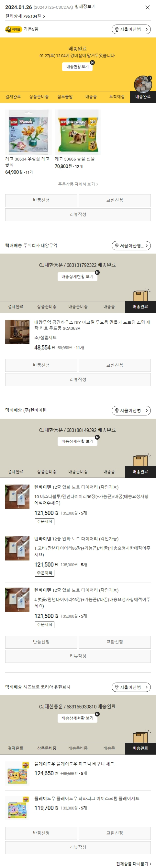Open delivery photo thumbnail in yellow banner
This screenshot has width=156, height=868.
coord(143,84)
